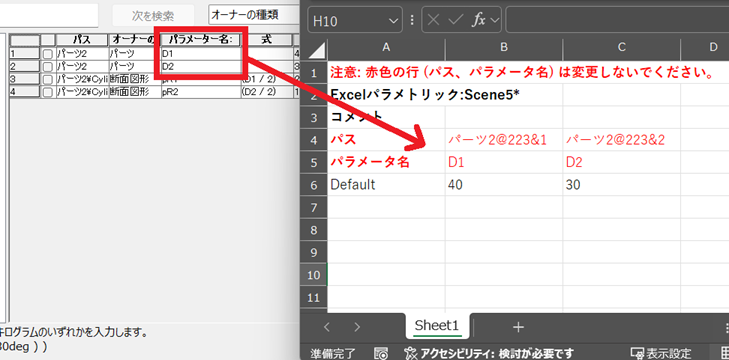Image resolution: width=729 pixels, height=360 pixels.
Task: Click the パス column header in parameter table
Action: 81,40
